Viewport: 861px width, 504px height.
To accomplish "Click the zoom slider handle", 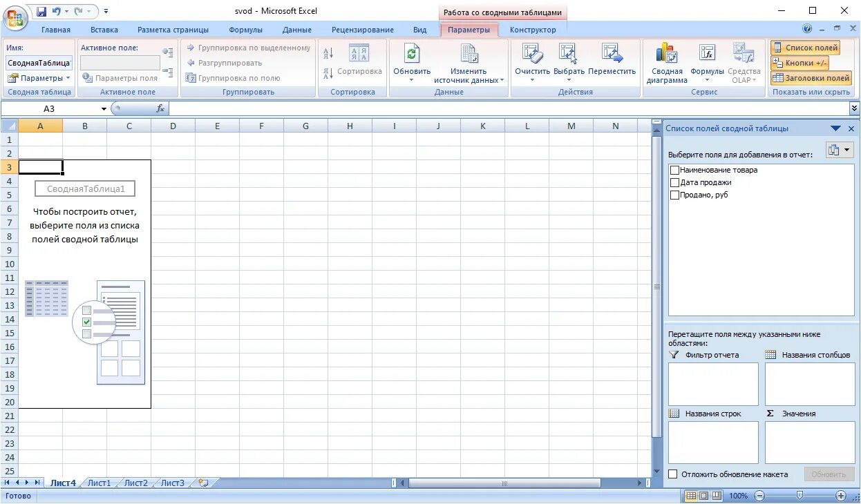I will coord(799,496).
